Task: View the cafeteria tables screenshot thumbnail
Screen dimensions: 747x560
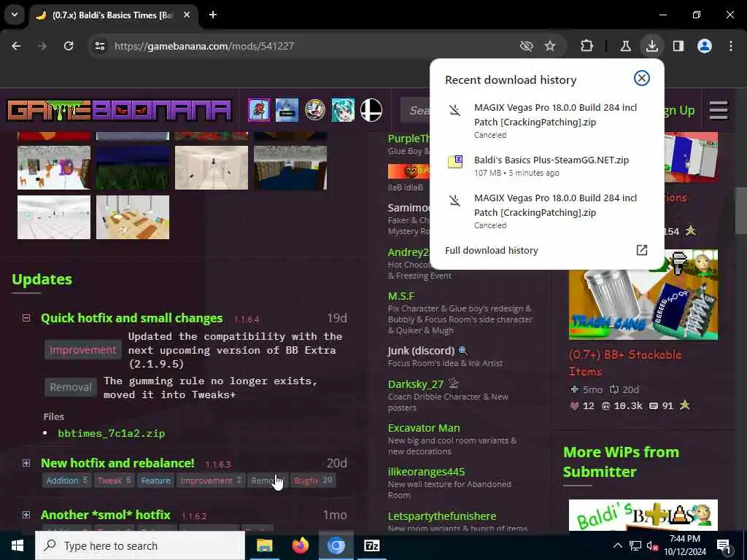Action: point(133,217)
